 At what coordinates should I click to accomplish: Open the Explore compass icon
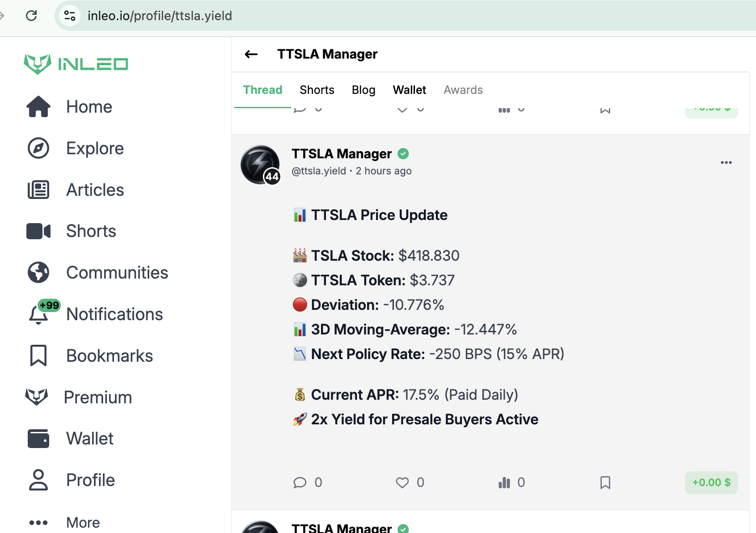click(38, 148)
